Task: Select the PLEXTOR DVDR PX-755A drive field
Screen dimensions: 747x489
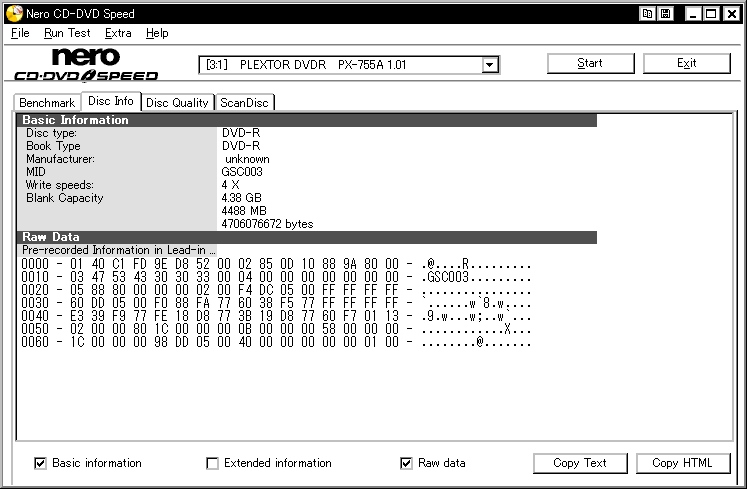Action: click(349, 65)
